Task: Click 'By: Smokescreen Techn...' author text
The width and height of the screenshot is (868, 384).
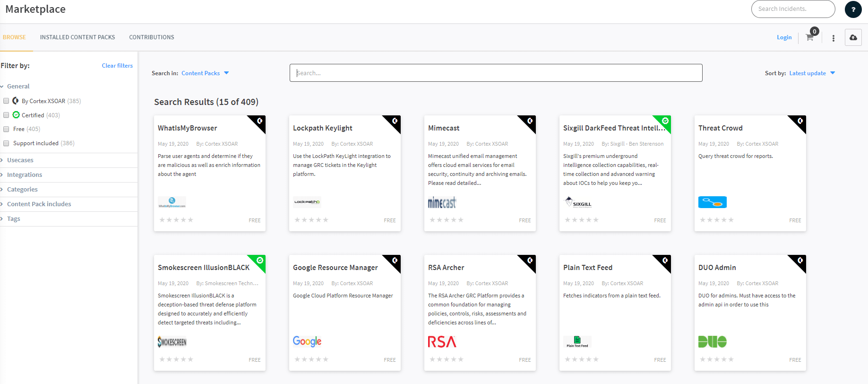Action: (x=227, y=283)
